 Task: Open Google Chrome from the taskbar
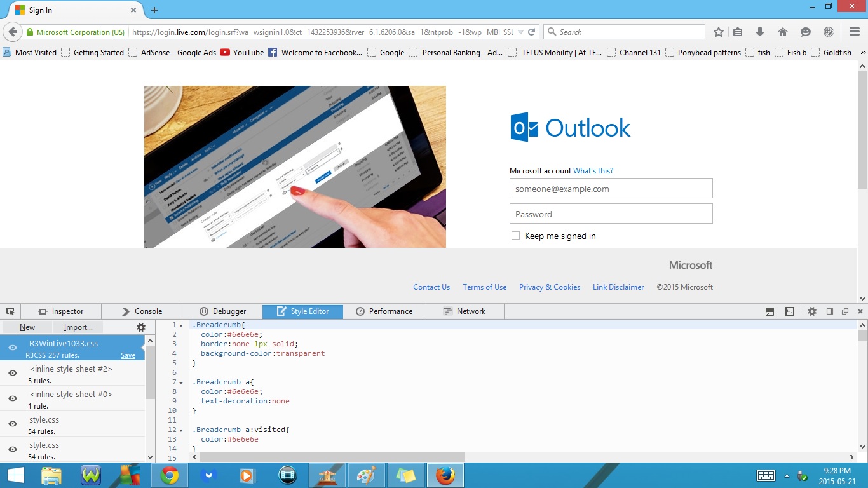170,475
